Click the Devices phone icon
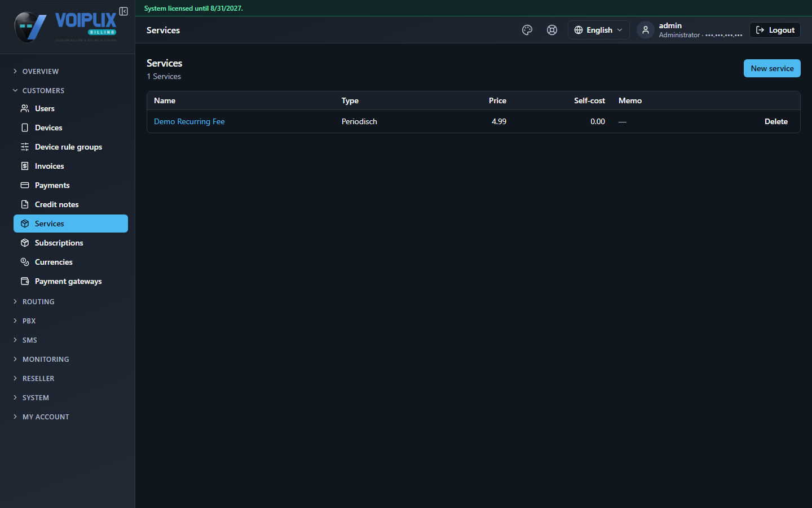This screenshot has width=812, height=508. click(25, 128)
